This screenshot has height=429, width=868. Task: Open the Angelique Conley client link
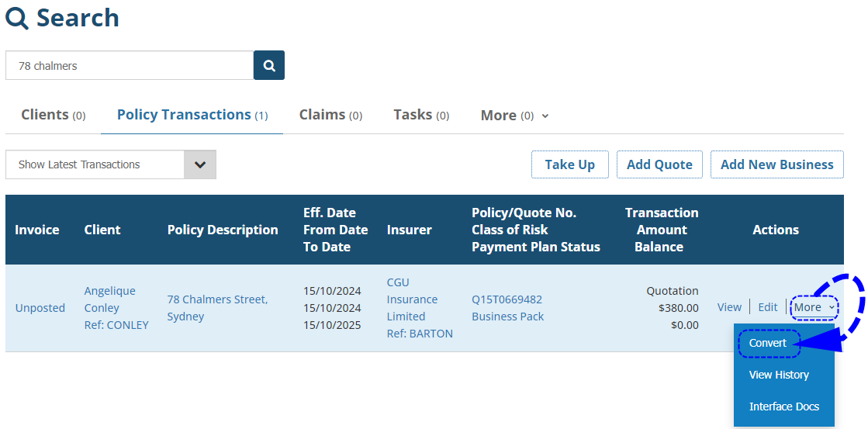(x=109, y=299)
